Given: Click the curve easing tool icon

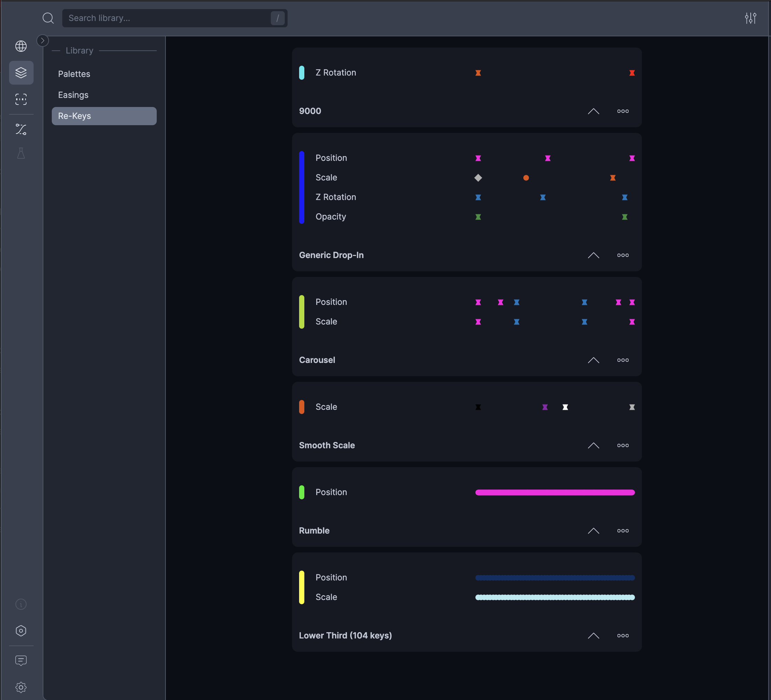Looking at the screenshot, I should (21, 129).
